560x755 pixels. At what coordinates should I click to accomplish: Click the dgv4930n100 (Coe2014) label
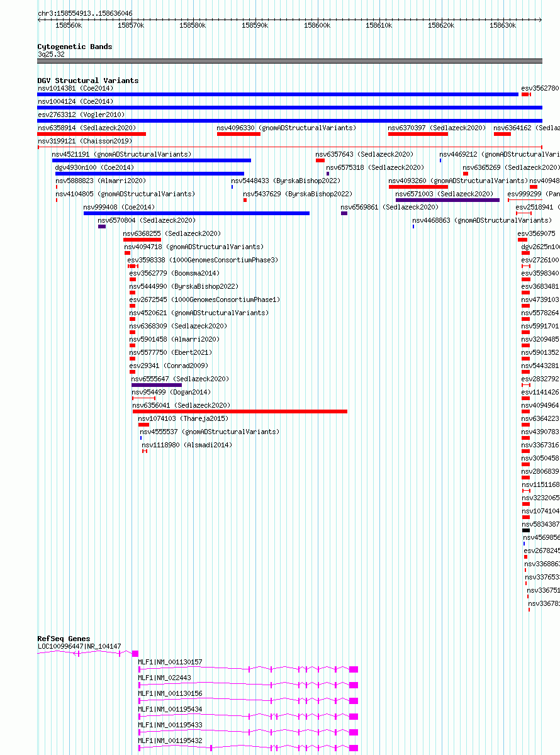[95, 167]
